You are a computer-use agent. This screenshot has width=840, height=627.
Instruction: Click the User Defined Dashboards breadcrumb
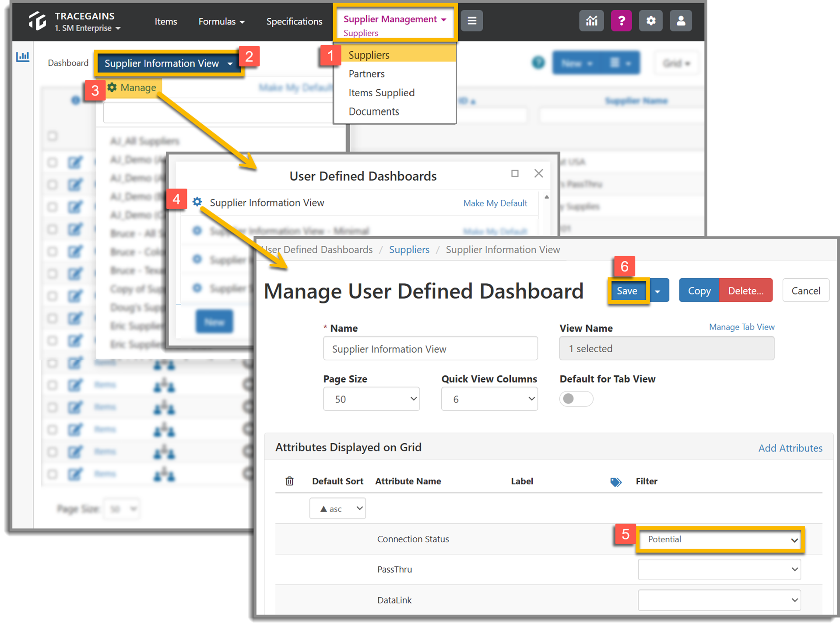(317, 249)
